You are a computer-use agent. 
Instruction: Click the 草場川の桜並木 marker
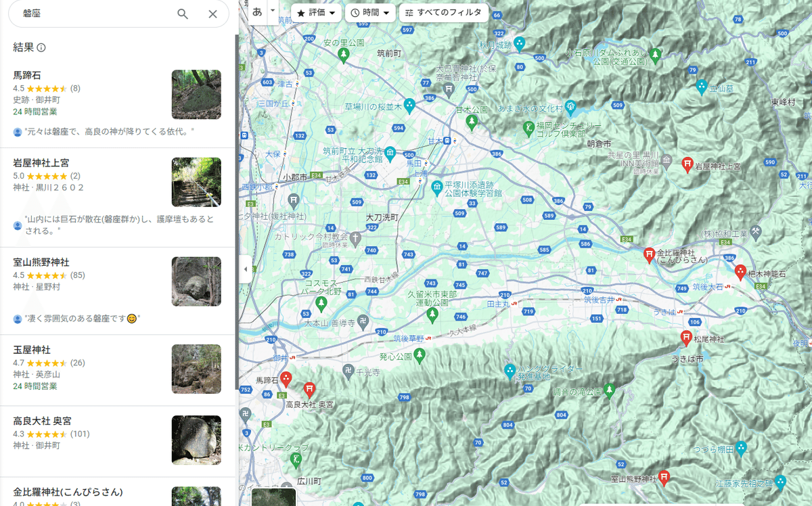(410, 106)
